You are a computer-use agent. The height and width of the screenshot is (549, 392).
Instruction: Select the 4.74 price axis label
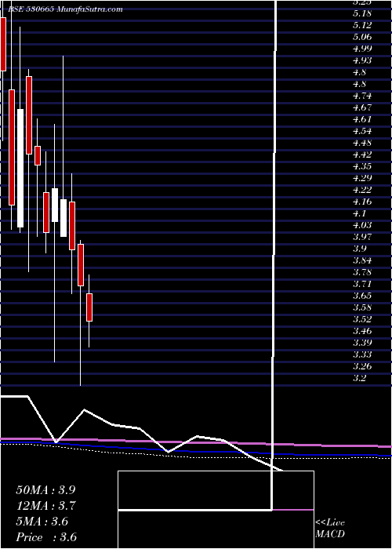tap(362, 96)
